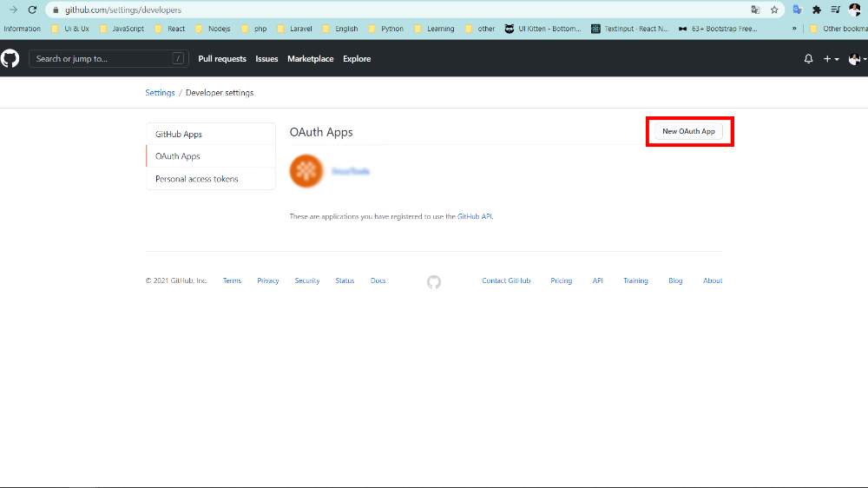Viewport: 868px width, 488px height.
Task: Open the Ui & Ux bookmarks folder
Action: [x=70, y=29]
